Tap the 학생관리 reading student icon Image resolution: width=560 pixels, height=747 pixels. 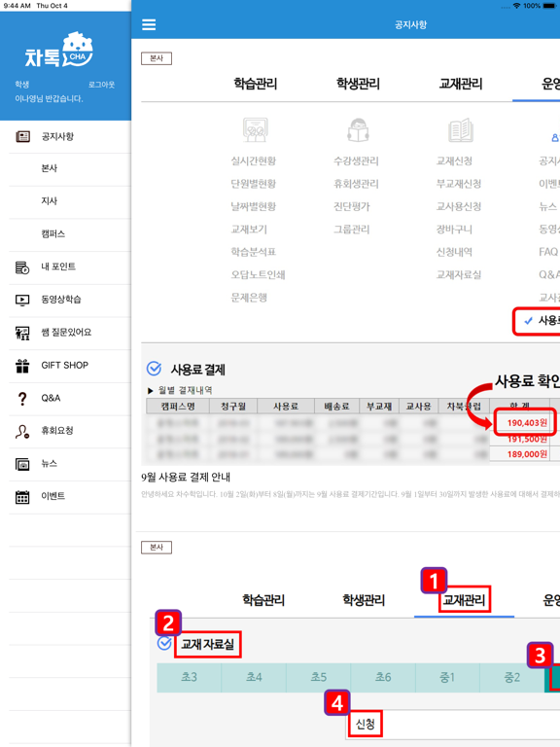coord(358,130)
